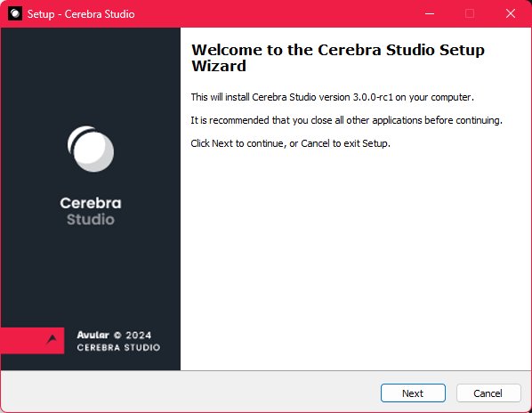Click the Avular arrow logo

tap(52, 338)
